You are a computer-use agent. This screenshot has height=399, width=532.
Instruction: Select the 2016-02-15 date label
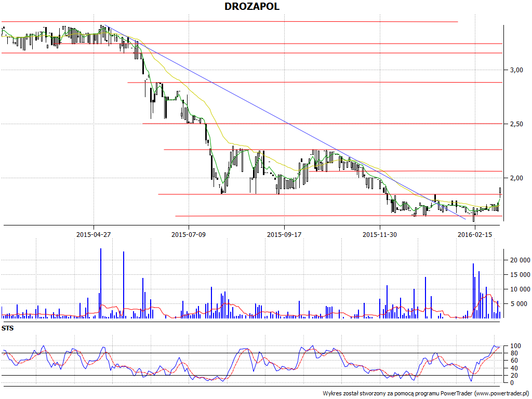[475, 234]
